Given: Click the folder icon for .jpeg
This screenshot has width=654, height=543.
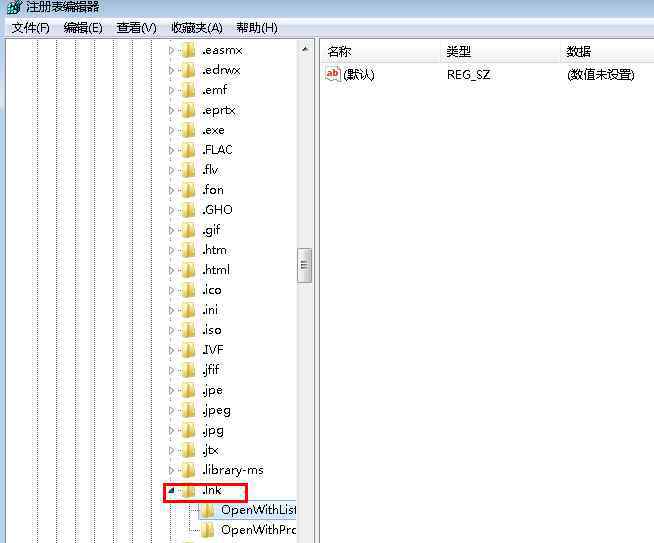Looking at the screenshot, I should click(x=188, y=410).
